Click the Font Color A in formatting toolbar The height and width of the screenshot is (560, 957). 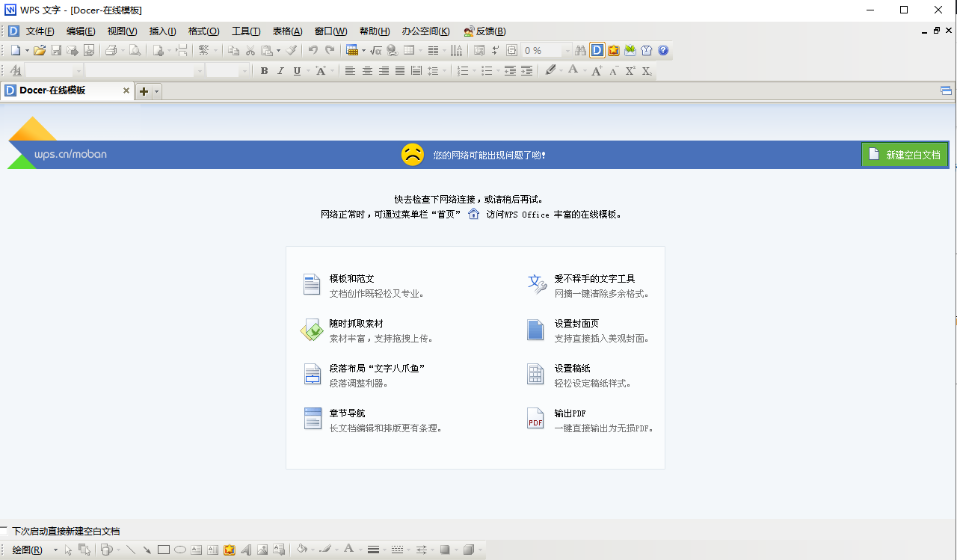[x=573, y=70]
